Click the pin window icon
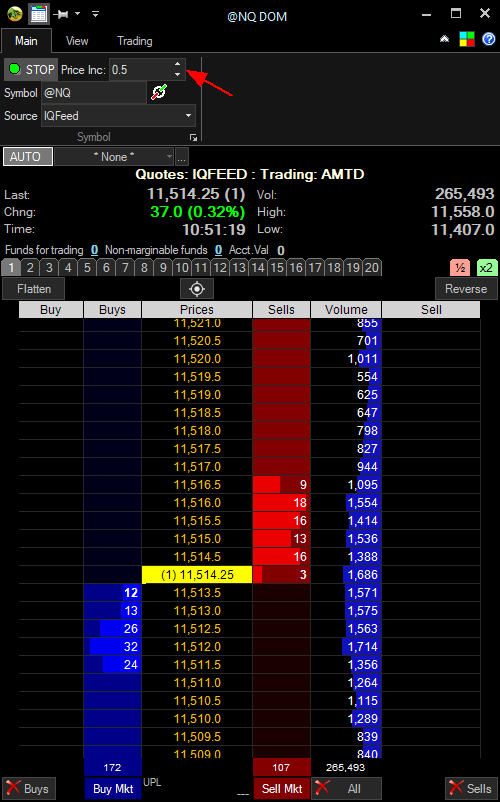 tap(61, 14)
